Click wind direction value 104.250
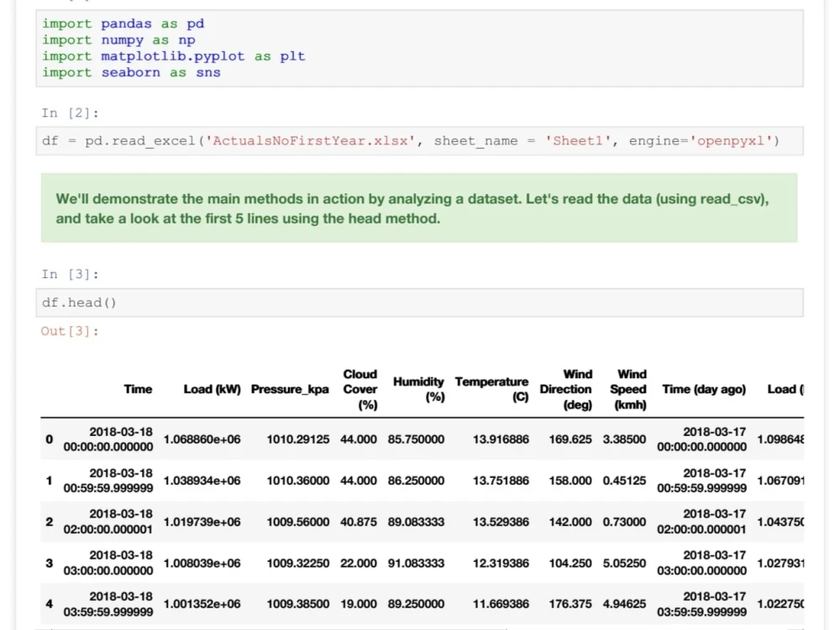This screenshot has height=630, width=840. pyautogui.click(x=570, y=563)
